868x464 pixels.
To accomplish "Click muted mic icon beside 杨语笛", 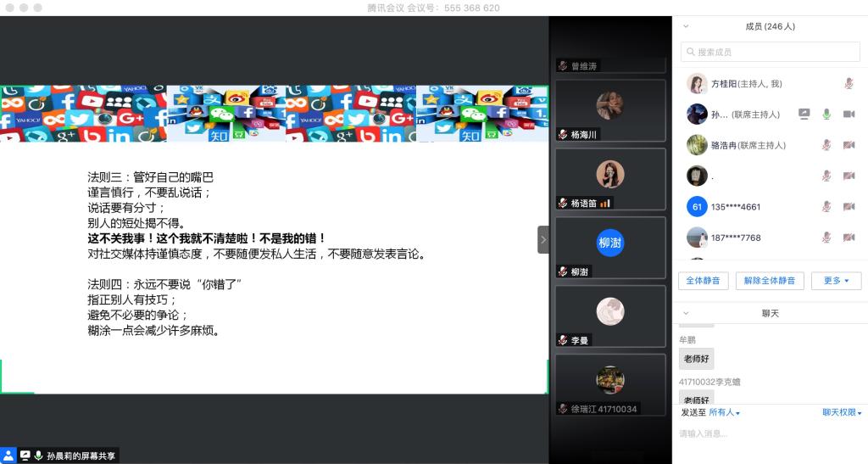I will pos(563,204).
